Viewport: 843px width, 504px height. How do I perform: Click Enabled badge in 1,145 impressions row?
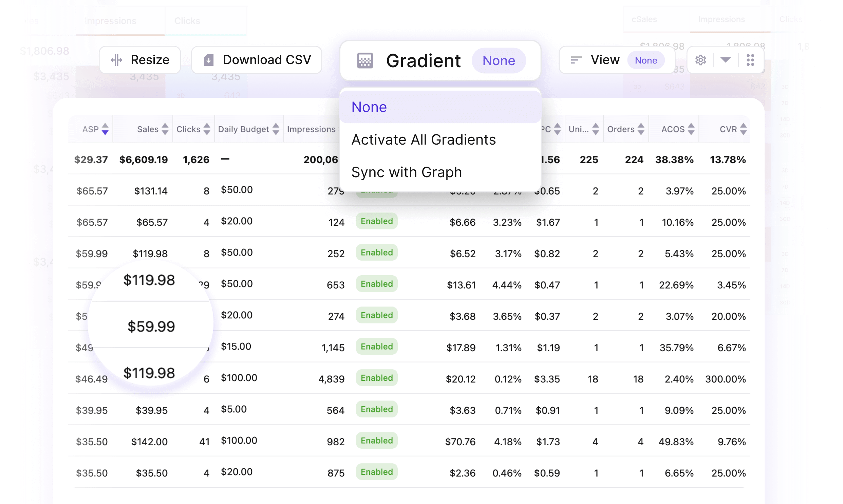[x=377, y=347]
